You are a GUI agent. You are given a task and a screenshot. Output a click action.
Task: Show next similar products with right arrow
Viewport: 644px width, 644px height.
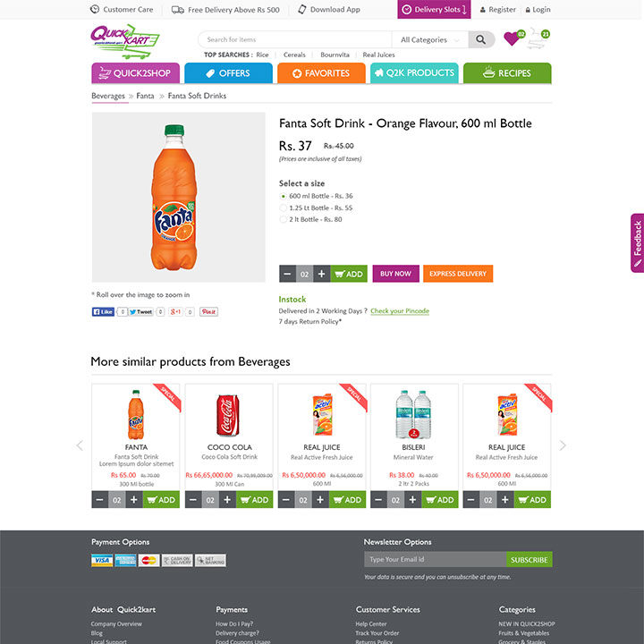click(563, 445)
